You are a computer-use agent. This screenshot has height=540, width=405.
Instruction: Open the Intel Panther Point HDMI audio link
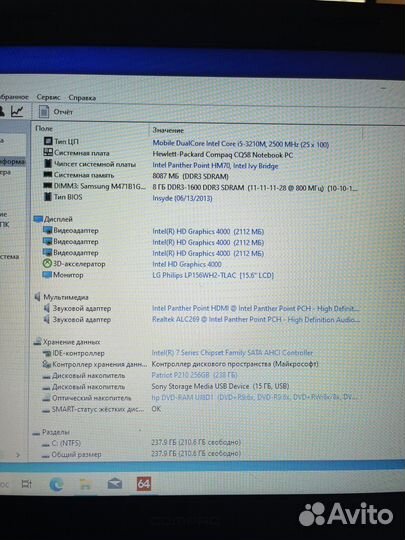[255, 308]
